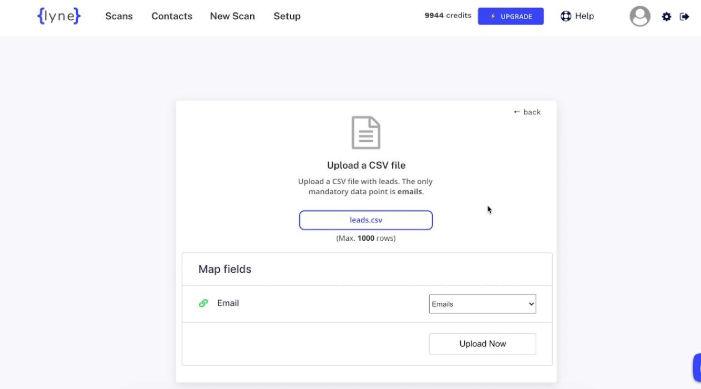Click the Map fields heading
The width and height of the screenshot is (701, 389).
click(225, 269)
